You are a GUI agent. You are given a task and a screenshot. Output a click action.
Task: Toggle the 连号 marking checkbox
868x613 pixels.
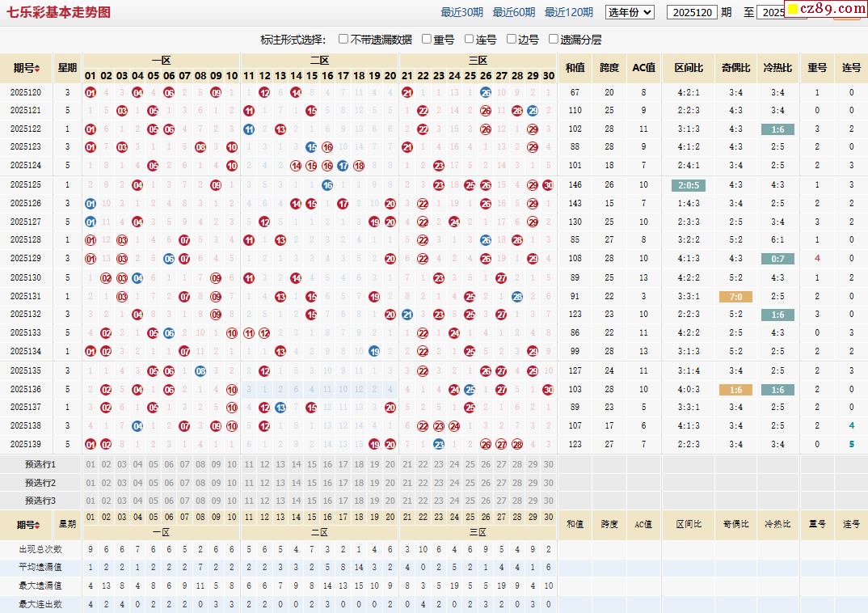tap(469, 39)
